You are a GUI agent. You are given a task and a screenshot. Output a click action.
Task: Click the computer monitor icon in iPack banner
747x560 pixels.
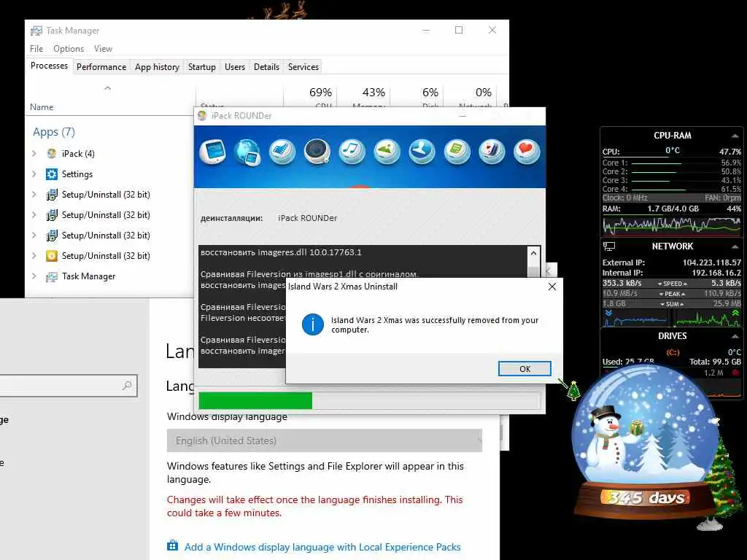[212, 152]
